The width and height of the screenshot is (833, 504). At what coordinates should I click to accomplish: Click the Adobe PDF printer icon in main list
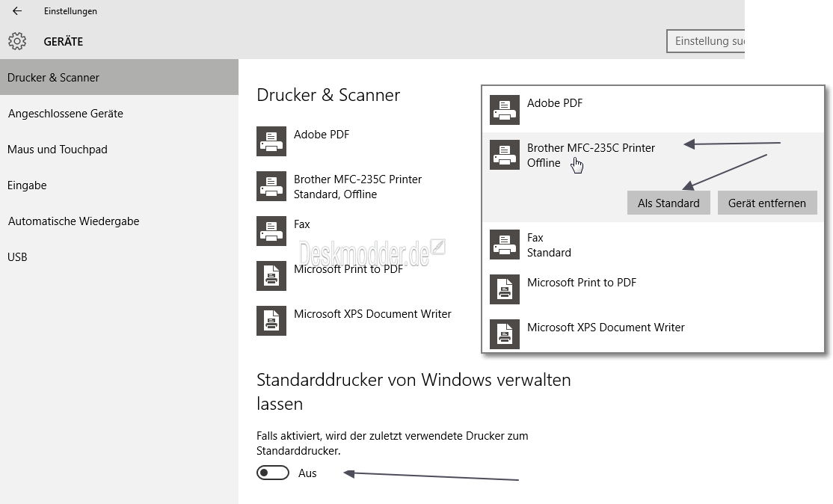click(271, 141)
